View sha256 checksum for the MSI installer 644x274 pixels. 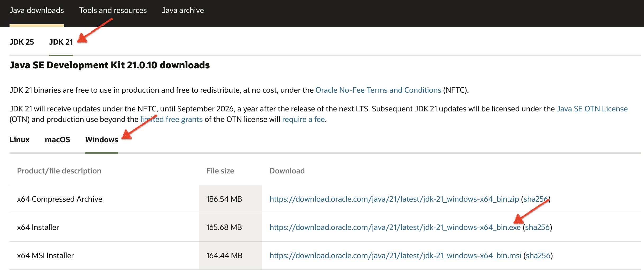(538, 255)
